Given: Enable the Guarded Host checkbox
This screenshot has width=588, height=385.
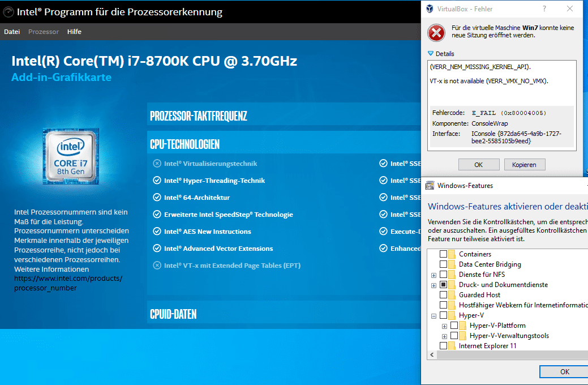Looking at the screenshot, I should click(443, 295).
